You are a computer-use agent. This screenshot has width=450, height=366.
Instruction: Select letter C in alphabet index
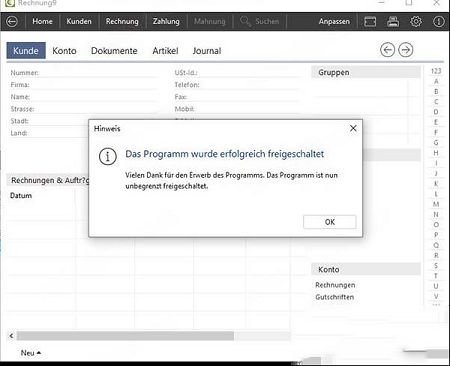pyautogui.click(x=436, y=102)
